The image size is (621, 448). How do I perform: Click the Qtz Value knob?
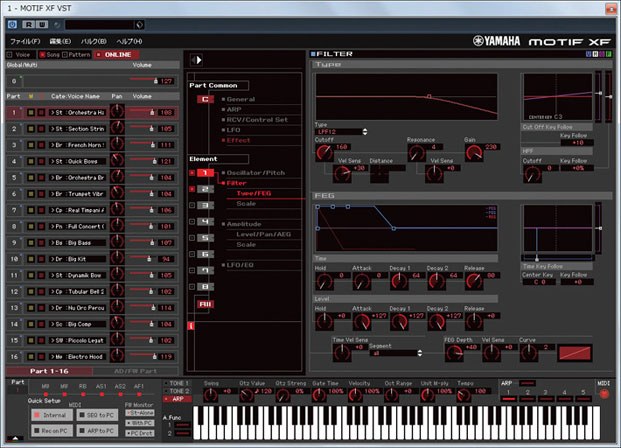[x=246, y=395]
